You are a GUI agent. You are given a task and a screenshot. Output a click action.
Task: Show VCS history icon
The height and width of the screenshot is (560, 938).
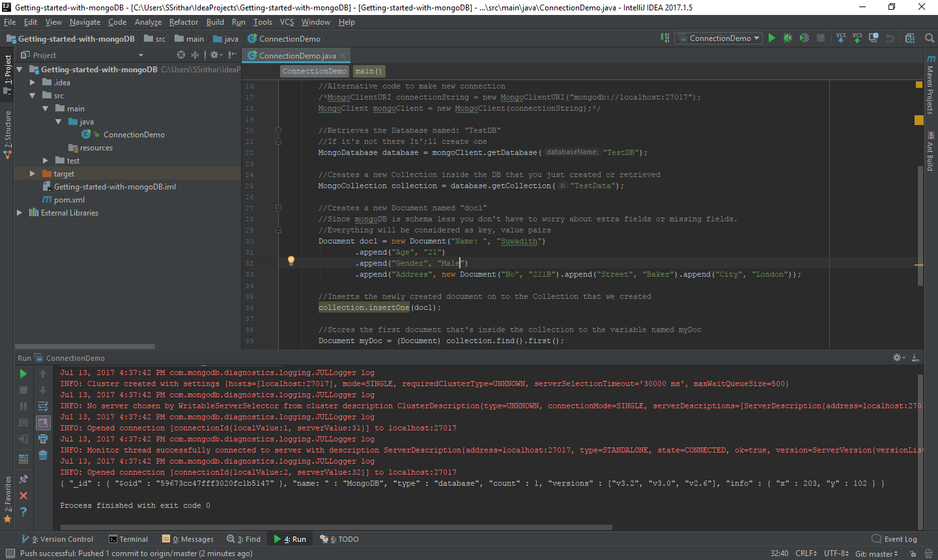[x=874, y=38]
